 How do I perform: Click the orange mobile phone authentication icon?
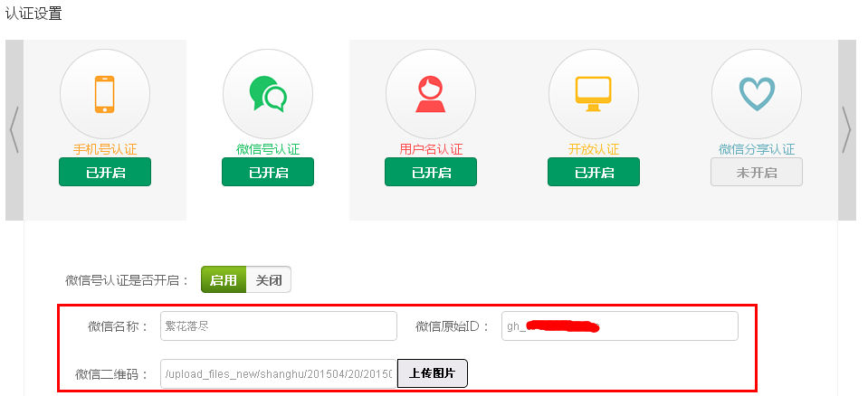tap(105, 93)
